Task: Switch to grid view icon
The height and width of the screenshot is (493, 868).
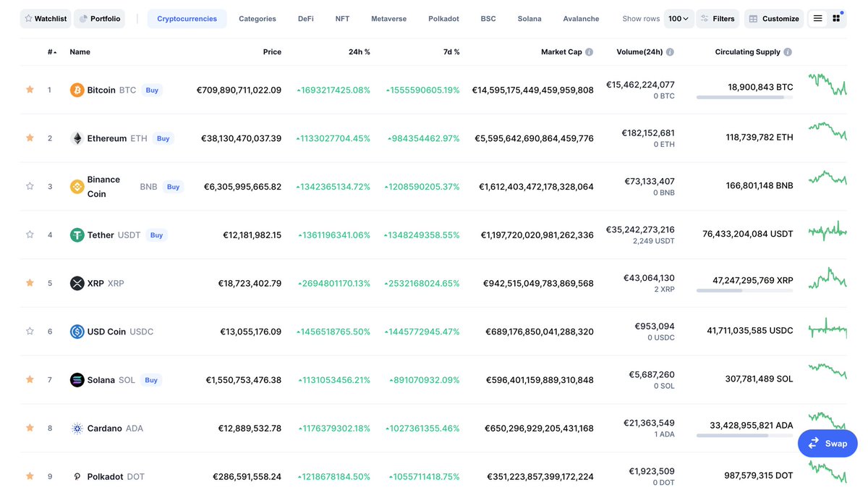Action: (x=836, y=19)
